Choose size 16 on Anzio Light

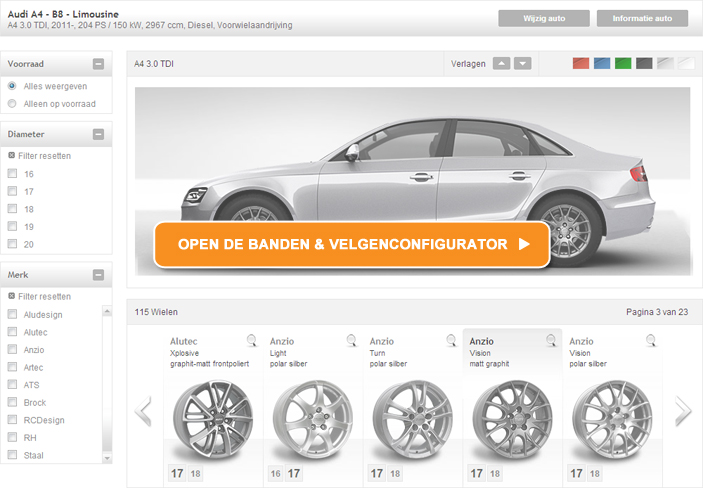coord(275,474)
